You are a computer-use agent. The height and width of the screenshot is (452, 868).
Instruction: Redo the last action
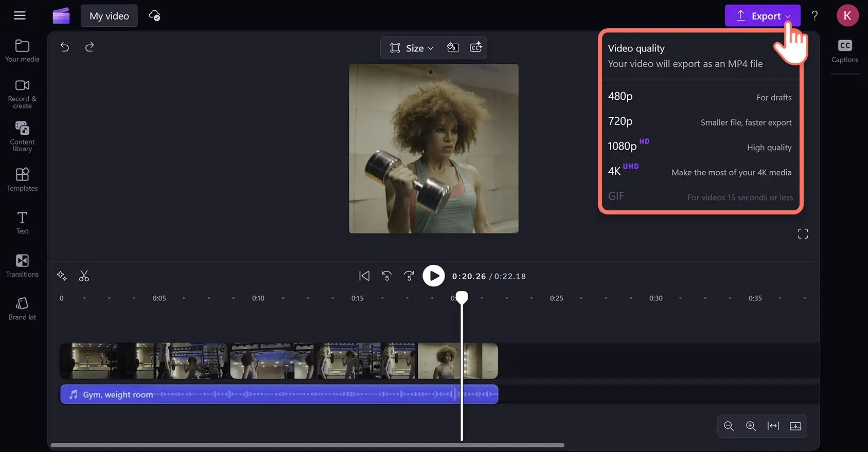[x=90, y=47]
